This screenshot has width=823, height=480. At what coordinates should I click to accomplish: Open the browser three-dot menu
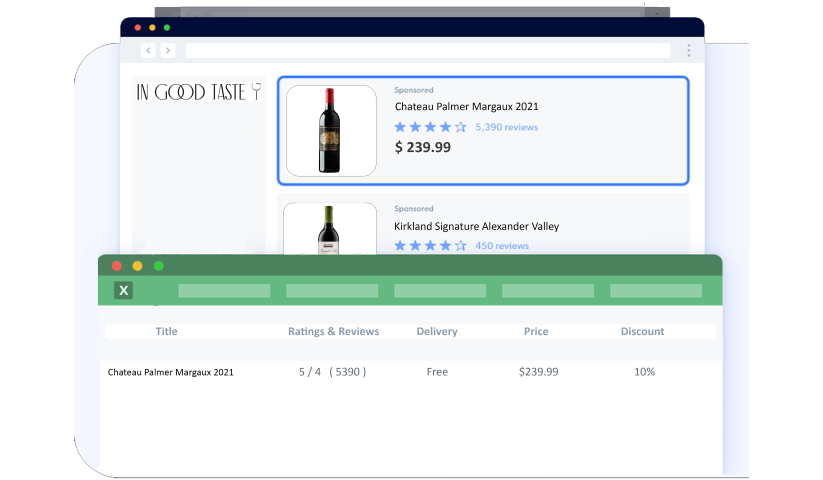[689, 50]
